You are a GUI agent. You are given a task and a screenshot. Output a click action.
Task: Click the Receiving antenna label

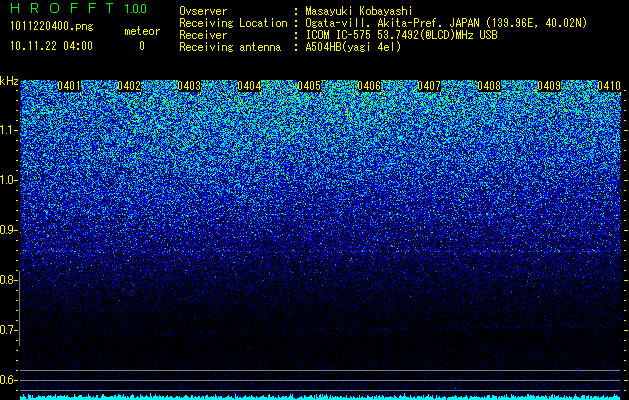[230, 47]
